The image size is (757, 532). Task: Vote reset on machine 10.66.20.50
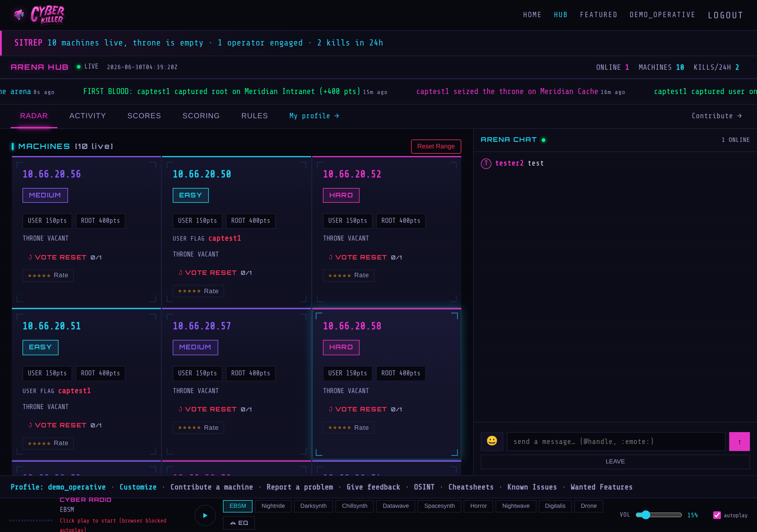[215, 273]
